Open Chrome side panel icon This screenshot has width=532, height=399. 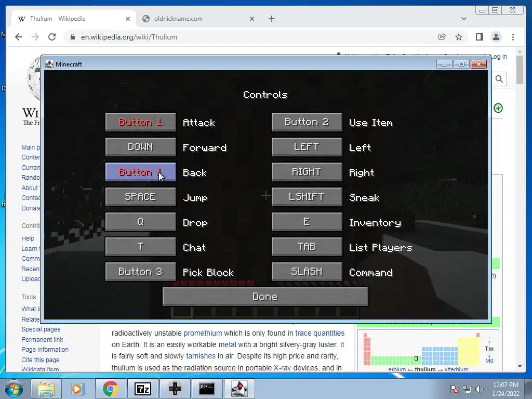(x=480, y=37)
